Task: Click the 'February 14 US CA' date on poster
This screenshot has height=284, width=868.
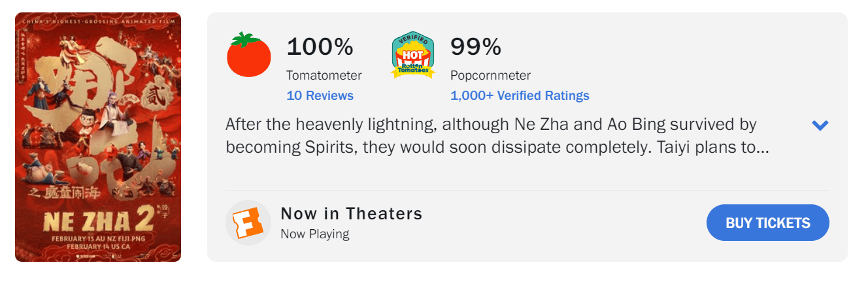Action: coord(98,246)
